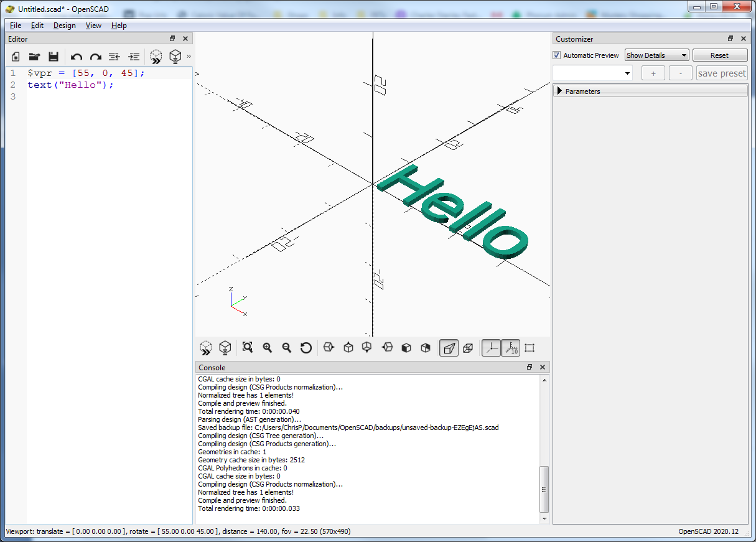Image resolution: width=756 pixels, height=542 pixels.
Task: Click the save preset button
Action: click(x=721, y=73)
